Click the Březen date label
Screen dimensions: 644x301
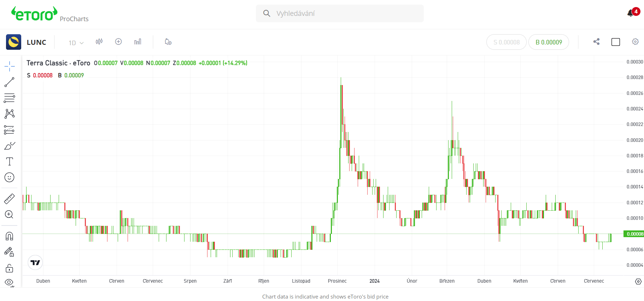coord(447,281)
